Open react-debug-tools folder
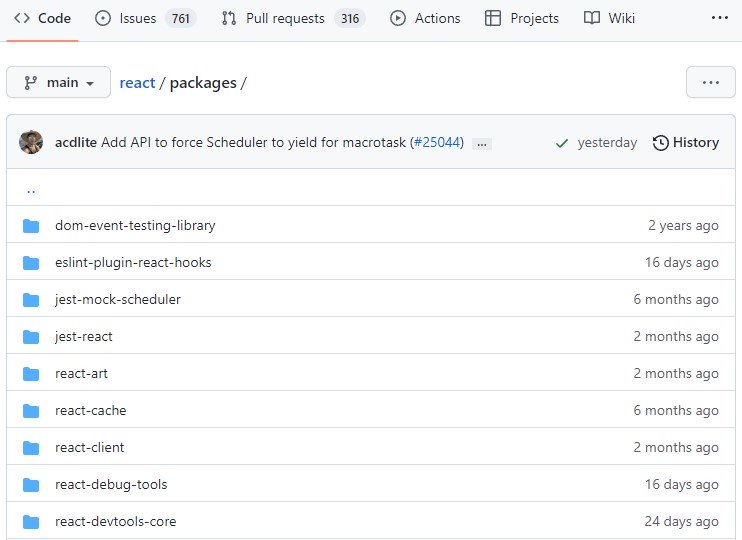 tap(111, 484)
